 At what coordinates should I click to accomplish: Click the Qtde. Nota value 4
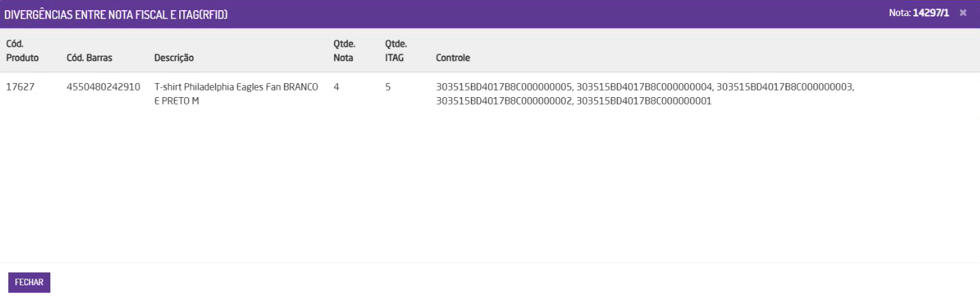336,87
